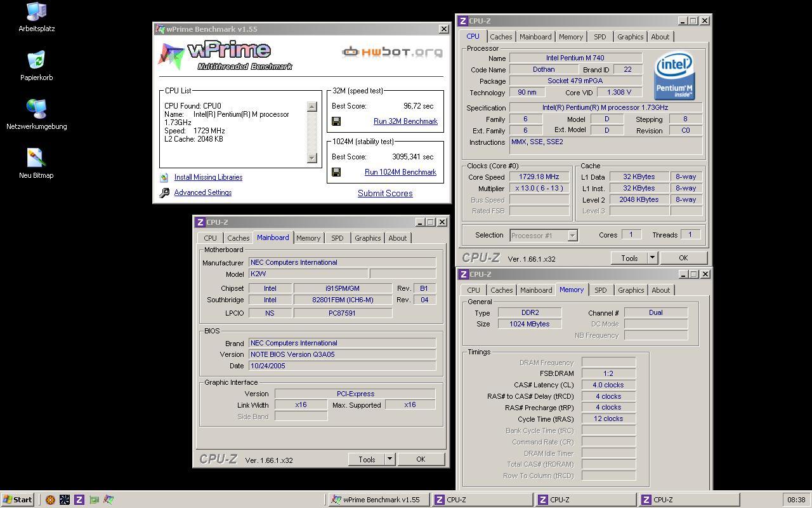
Task: Click Tools button in Mainboard window
Action: (367, 459)
